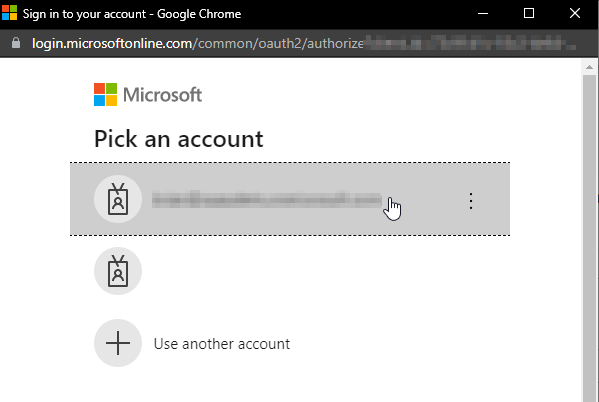This screenshot has width=599, height=402.
Task: Close the Sign in to your account window
Action: [575, 14]
